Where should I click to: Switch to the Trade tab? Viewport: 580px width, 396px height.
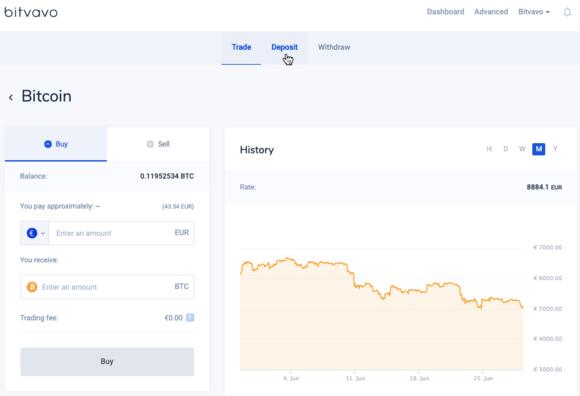[x=241, y=47]
